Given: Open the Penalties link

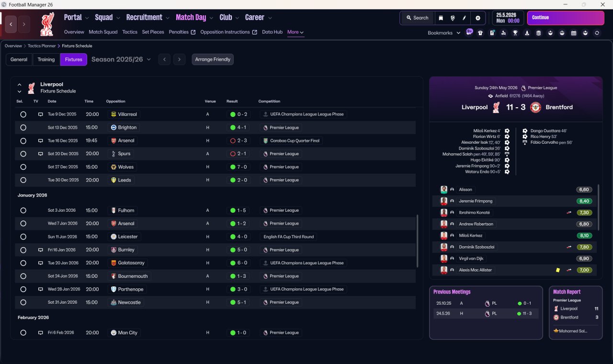Looking at the screenshot, I should tap(182, 32).
